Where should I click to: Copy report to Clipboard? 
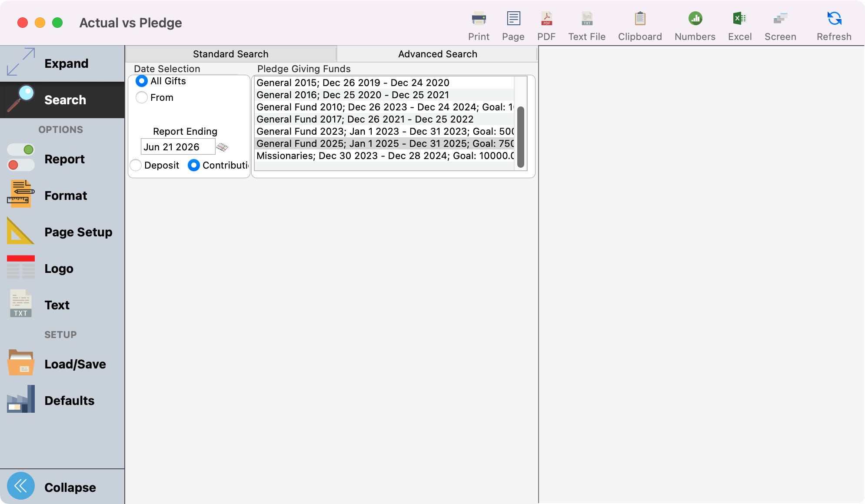640,19
